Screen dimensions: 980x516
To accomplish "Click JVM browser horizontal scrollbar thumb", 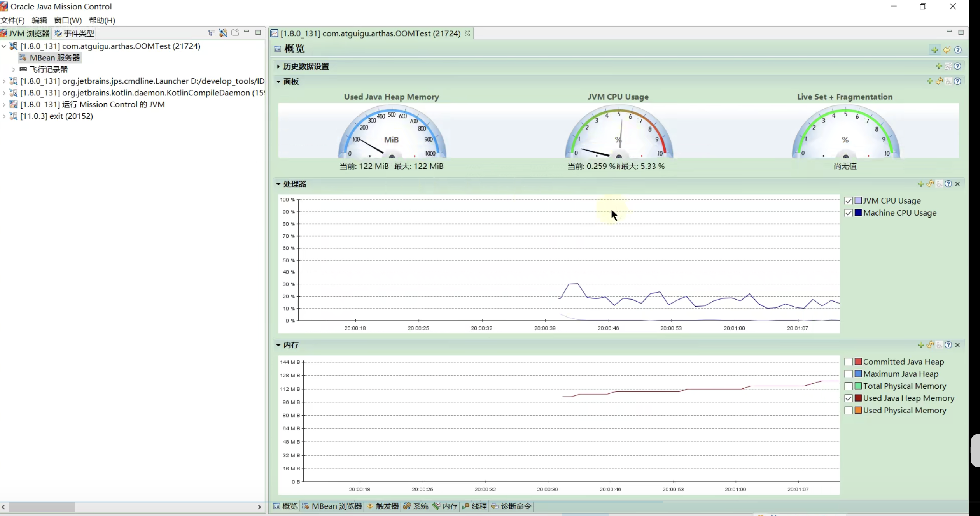I will (42, 507).
